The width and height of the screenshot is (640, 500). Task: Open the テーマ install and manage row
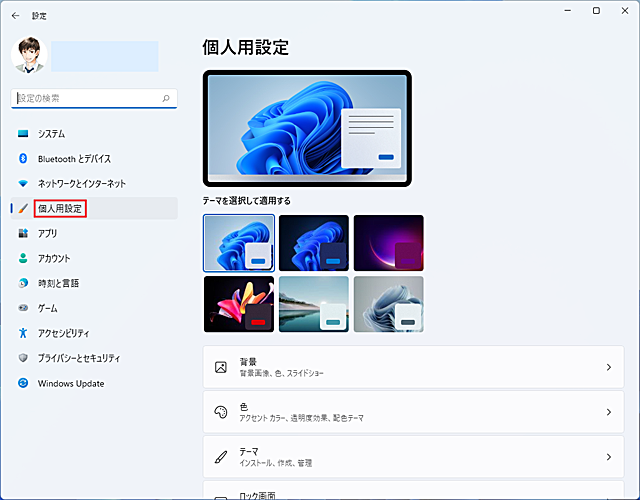[x=413, y=457]
